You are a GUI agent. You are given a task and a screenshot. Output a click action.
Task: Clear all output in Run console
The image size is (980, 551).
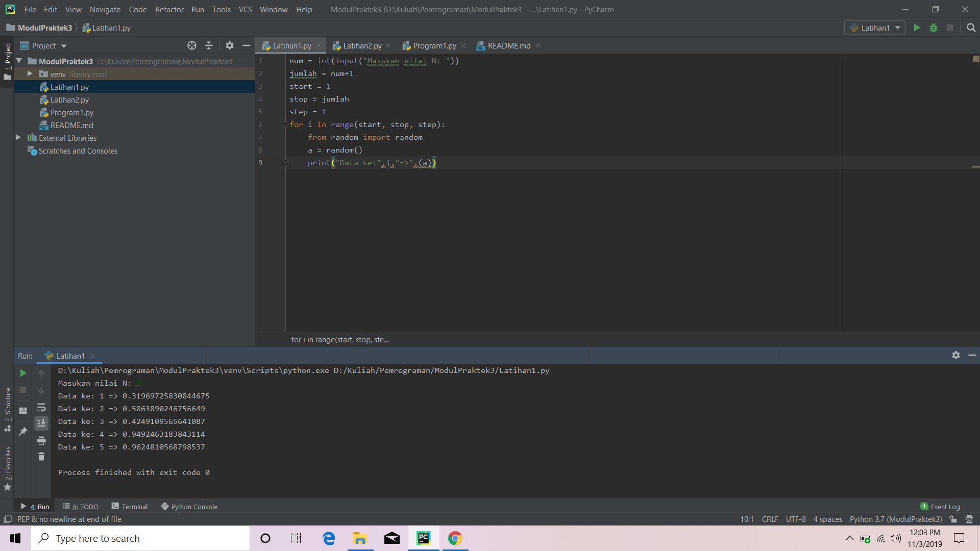pos(42,457)
